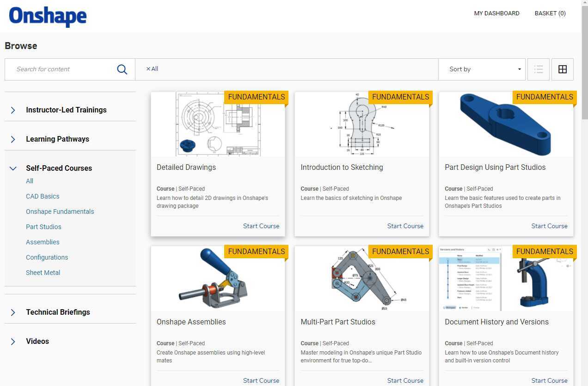Image resolution: width=588 pixels, height=386 pixels.
Task: Open the Detailed Drawings course thumbnail
Action: 218,124
